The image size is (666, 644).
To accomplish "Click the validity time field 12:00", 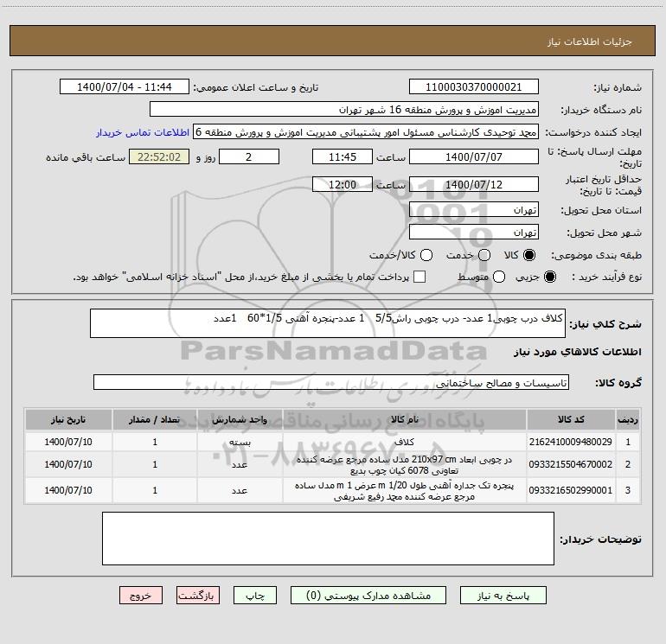I will click(x=343, y=185).
